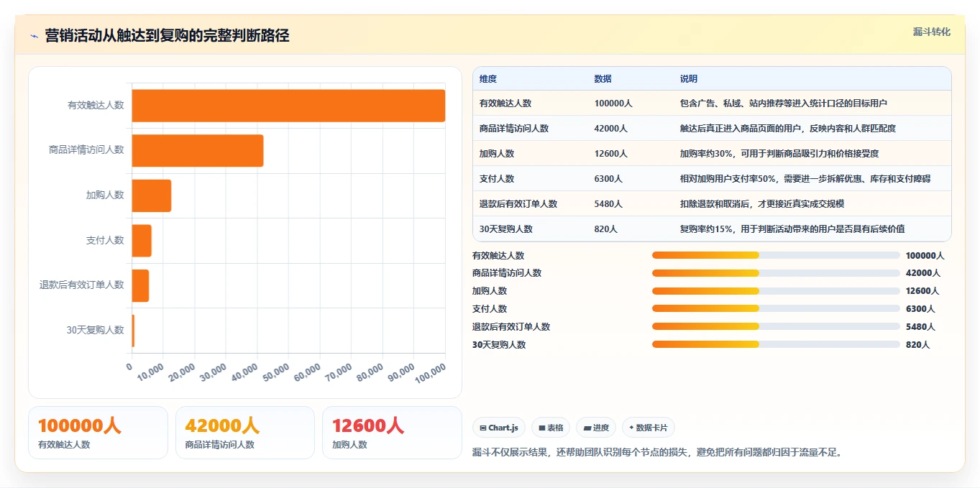Click 有效触达人数 in the table's first column
Viewport: 980px width, 488px height.
pos(505,103)
